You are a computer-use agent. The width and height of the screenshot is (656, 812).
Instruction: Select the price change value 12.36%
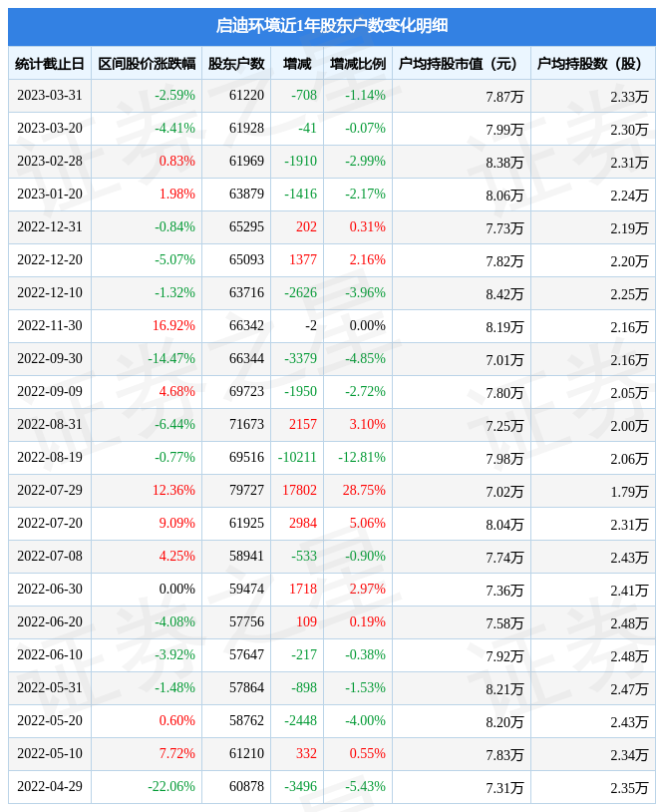point(173,490)
